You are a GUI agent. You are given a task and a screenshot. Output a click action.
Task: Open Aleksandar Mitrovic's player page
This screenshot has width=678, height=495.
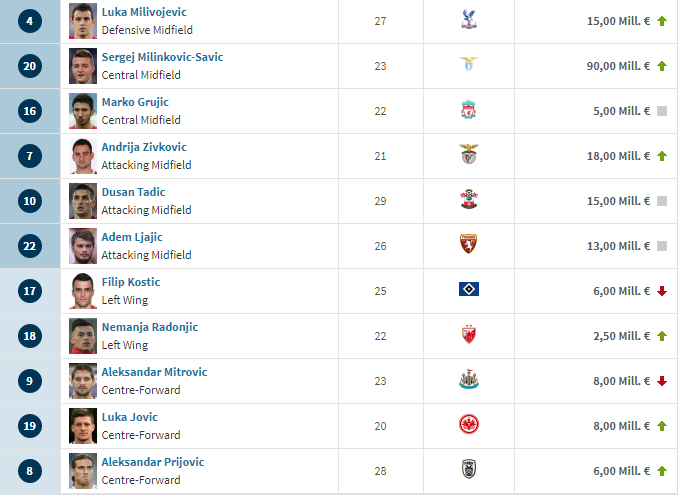(x=154, y=372)
